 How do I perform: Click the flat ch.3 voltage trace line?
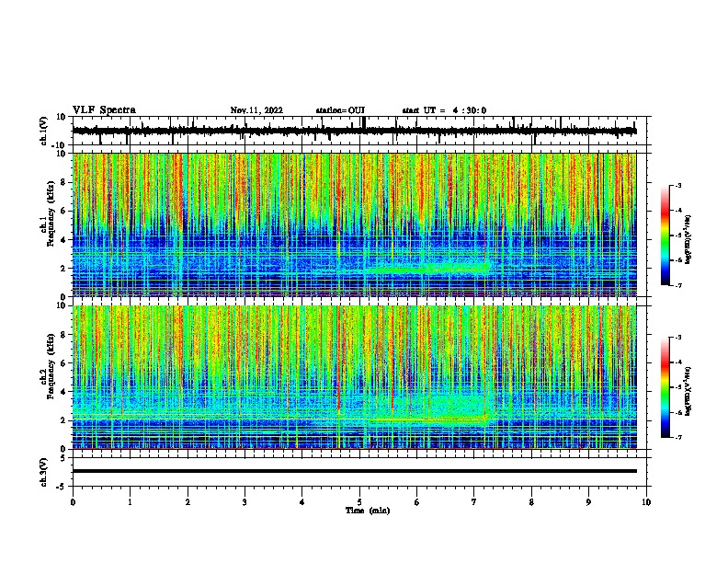[x=354, y=471]
